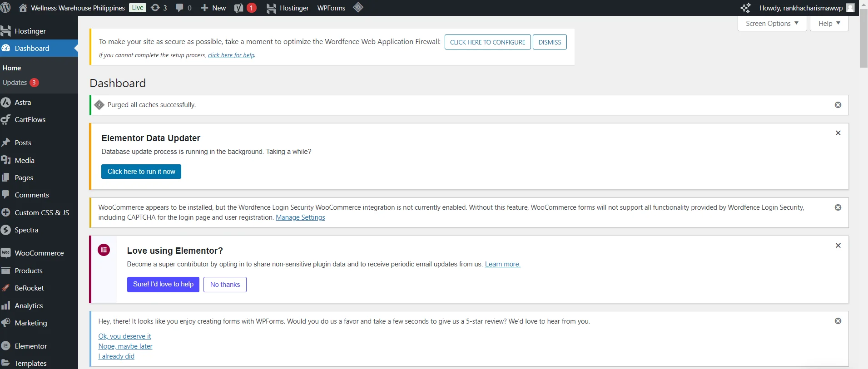Viewport: 868px width, 369px height.
Task: Click the 'Nope, maybe later' link
Action: click(125, 346)
